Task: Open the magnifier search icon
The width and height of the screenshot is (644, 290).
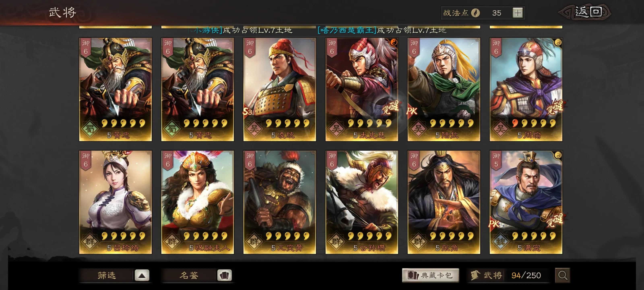Action: (x=562, y=275)
